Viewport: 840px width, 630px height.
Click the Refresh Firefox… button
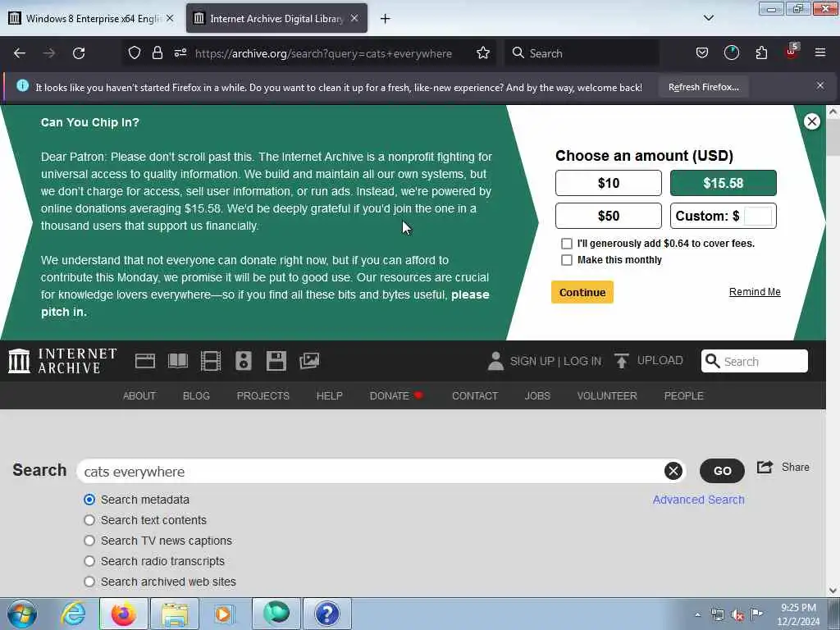[x=703, y=87]
